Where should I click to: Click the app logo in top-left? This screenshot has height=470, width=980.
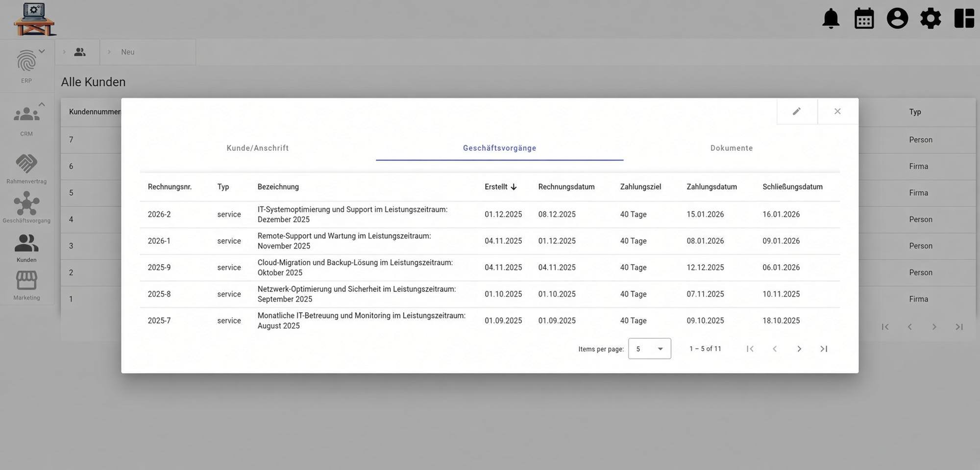pyautogui.click(x=35, y=19)
